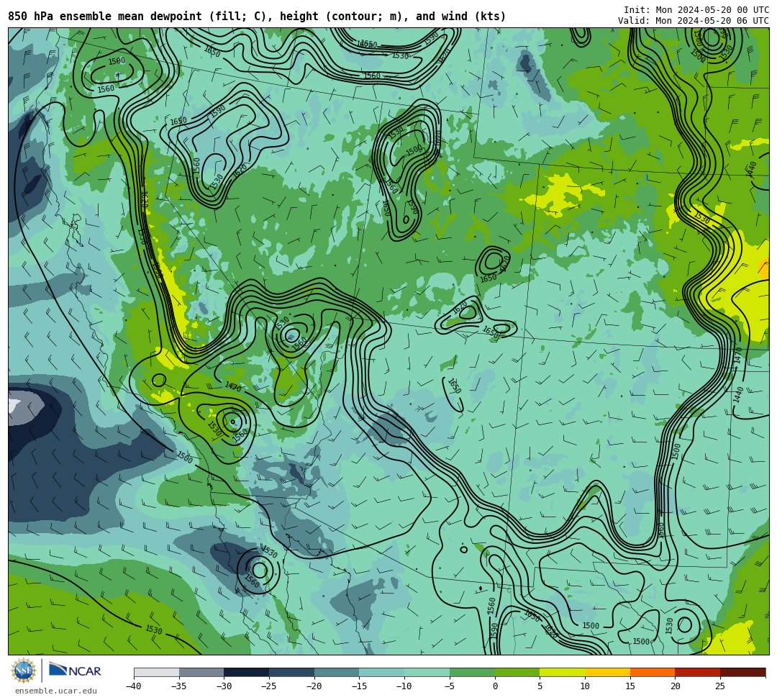This screenshot has height=700, width=777.
Task: Click the -10 colorbar label
Action: click(x=404, y=686)
